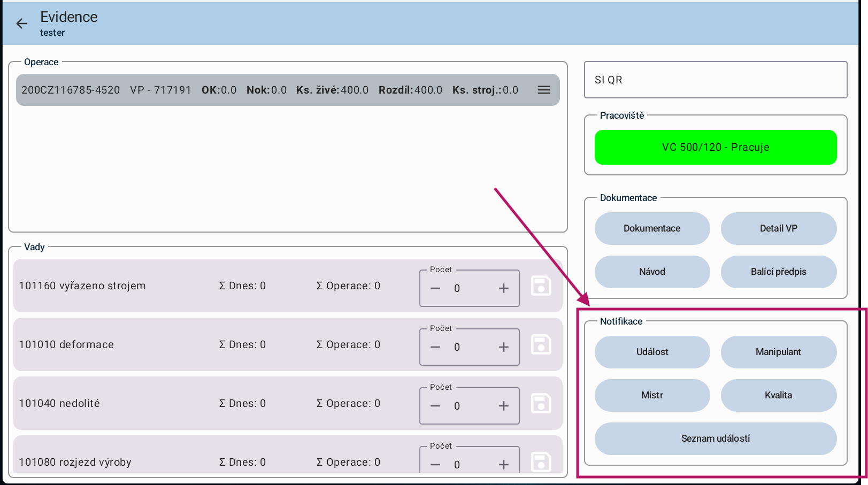Click save icon for 101010 deformace
Viewport: 868px width, 485px height.
[x=541, y=345]
